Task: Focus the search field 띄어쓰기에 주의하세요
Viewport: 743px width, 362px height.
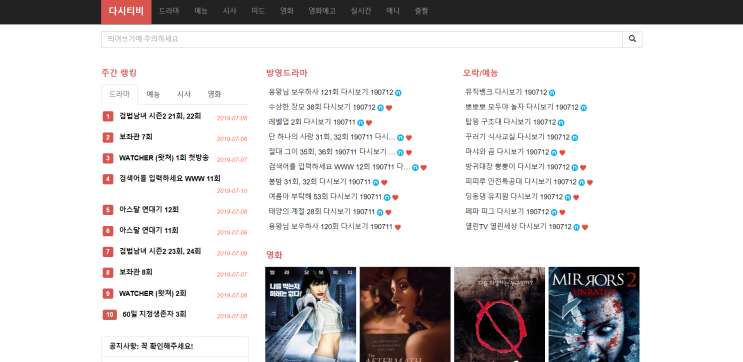Action: (362, 39)
